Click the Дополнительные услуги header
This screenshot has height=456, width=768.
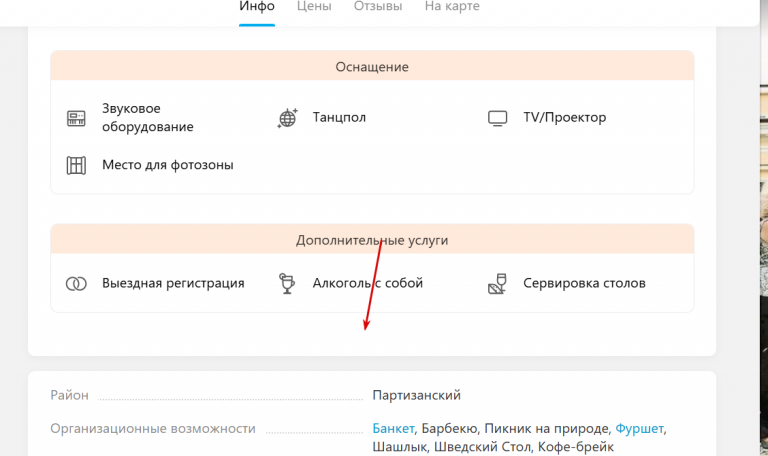click(372, 240)
